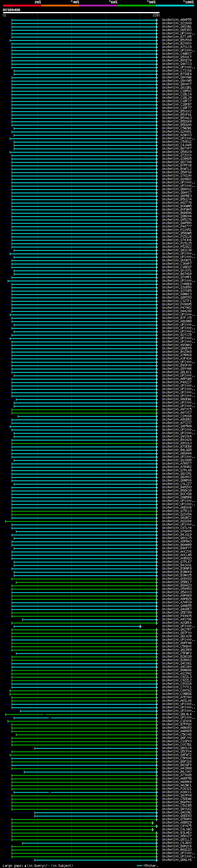The height and width of the screenshot is (868, 197).
Task: Select label UniRef100_P26321
Action: (177, 789)
